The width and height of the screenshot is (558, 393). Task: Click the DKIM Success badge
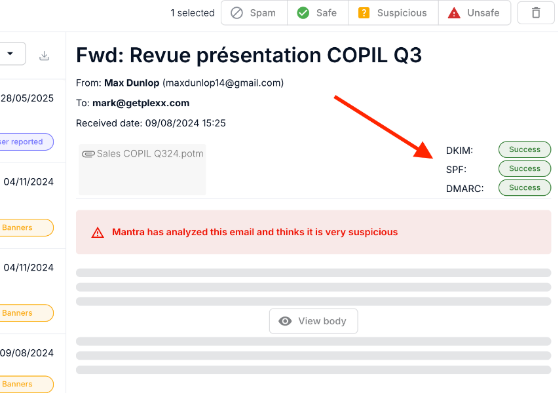tap(525, 150)
